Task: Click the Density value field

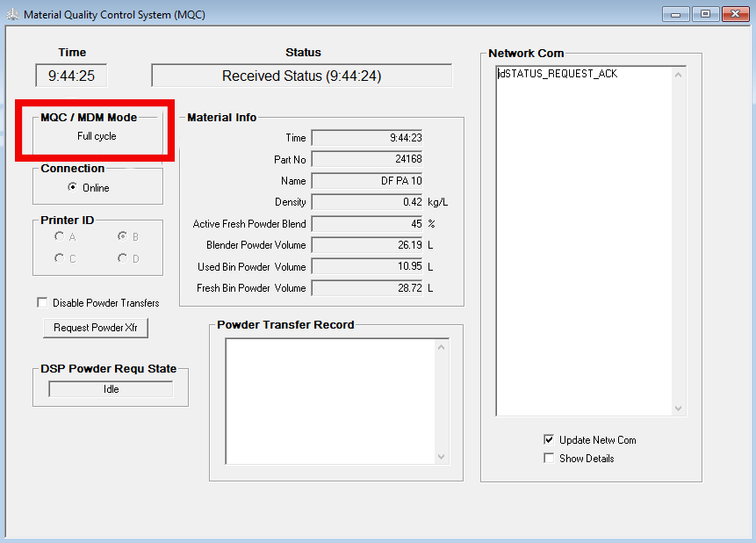Action: pyautogui.click(x=367, y=202)
